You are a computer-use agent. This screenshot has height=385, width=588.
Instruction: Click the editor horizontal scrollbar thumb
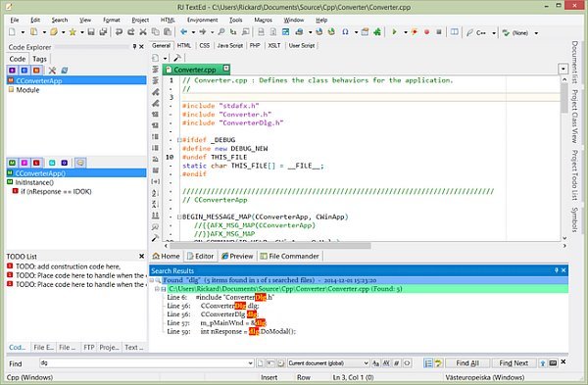(270, 246)
